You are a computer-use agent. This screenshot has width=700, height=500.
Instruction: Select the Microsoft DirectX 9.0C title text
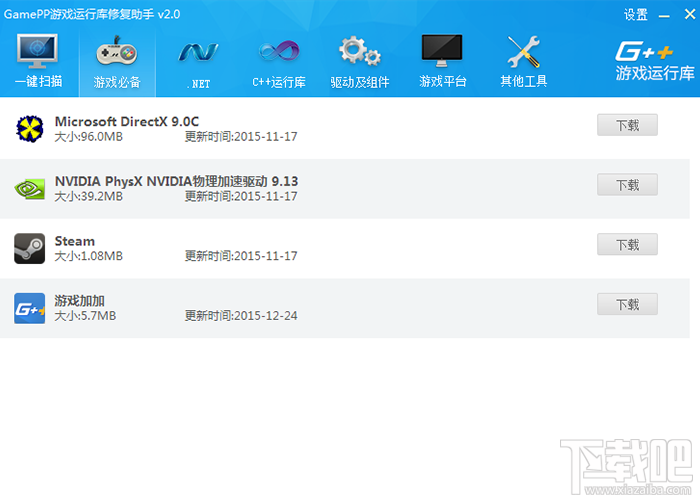coord(127,121)
